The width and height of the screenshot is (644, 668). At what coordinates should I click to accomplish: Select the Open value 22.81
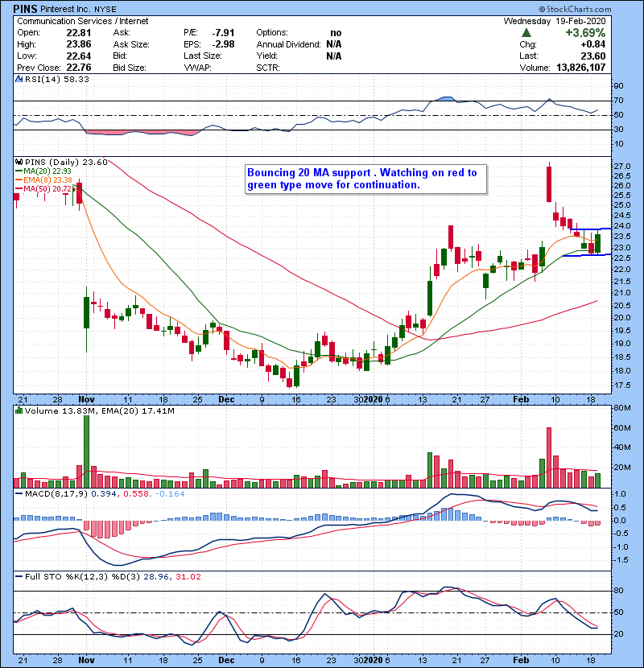click(x=79, y=33)
